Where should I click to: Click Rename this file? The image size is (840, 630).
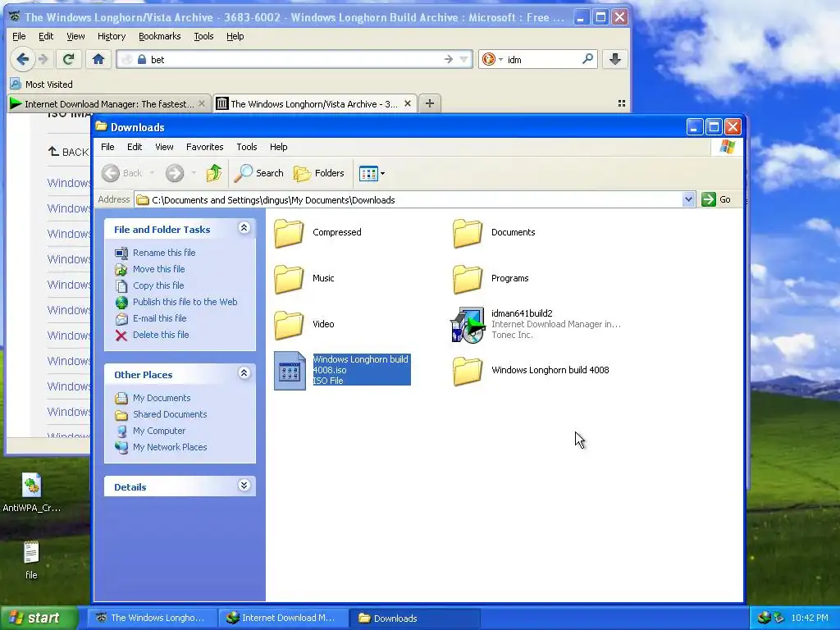[x=164, y=253]
